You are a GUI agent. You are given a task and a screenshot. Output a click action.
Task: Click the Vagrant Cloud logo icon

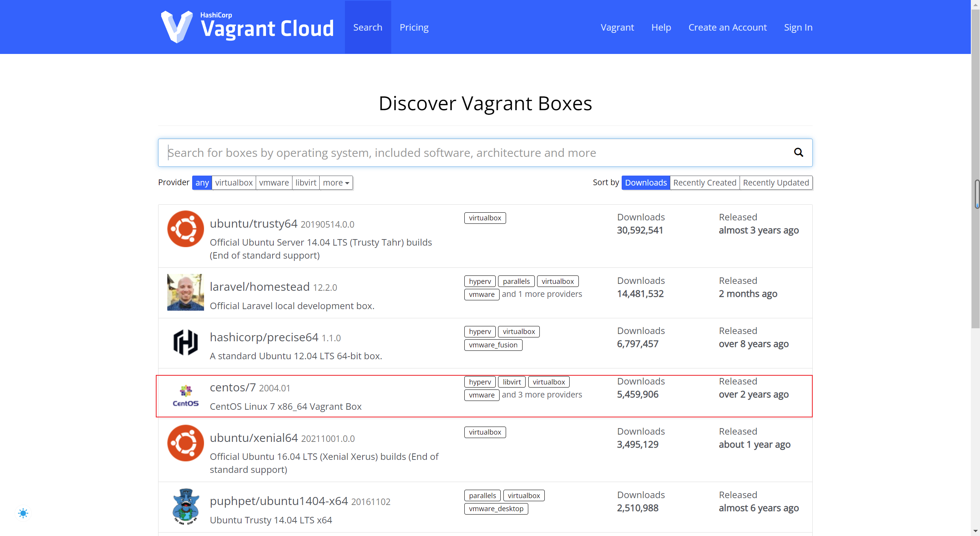click(x=174, y=27)
